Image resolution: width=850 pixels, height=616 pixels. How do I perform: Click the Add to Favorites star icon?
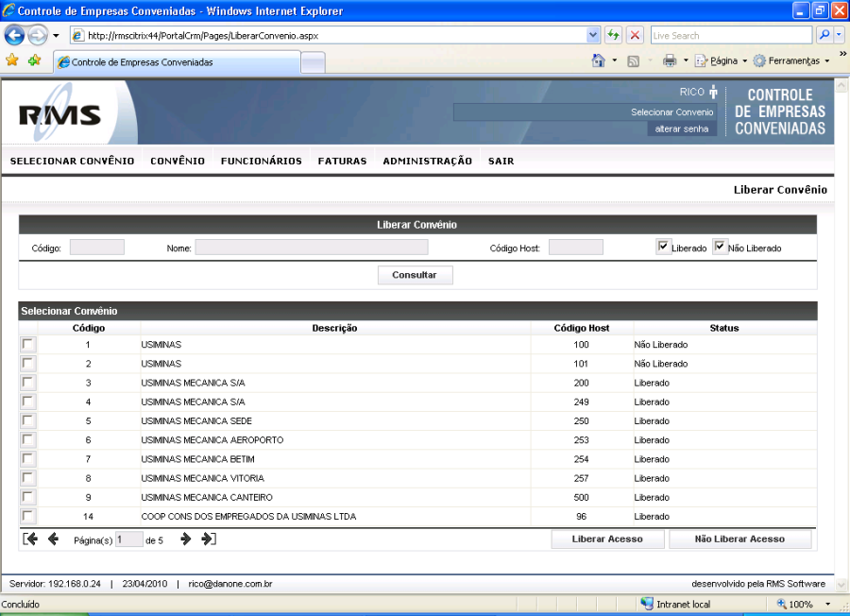[x=35, y=60]
